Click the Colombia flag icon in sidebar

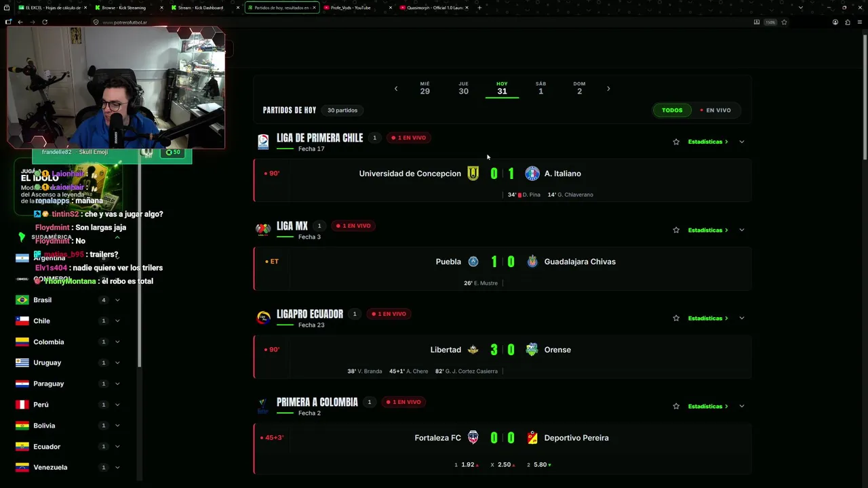pos(22,342)
